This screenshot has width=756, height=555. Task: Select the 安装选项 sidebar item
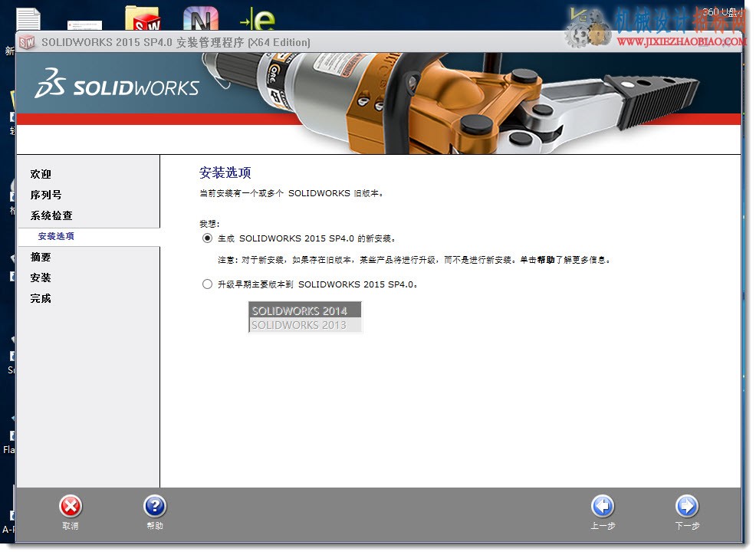pyautogui.click(x=56, y=236)
